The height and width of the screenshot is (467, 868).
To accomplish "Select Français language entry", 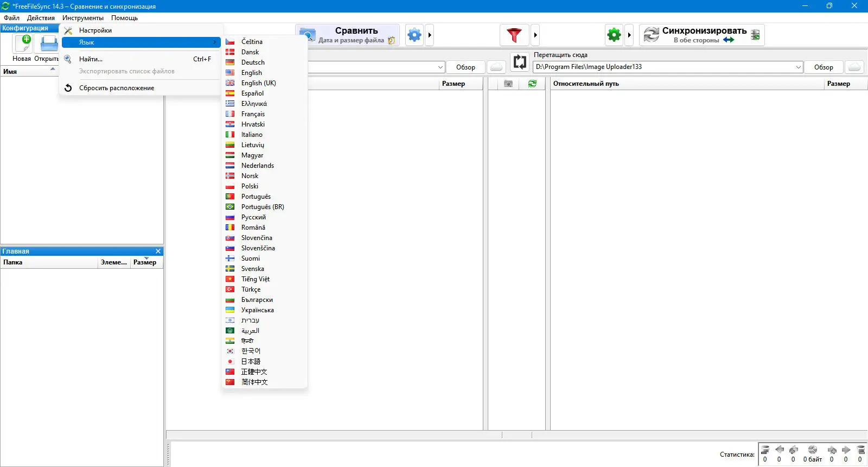I will click(265, 114).
